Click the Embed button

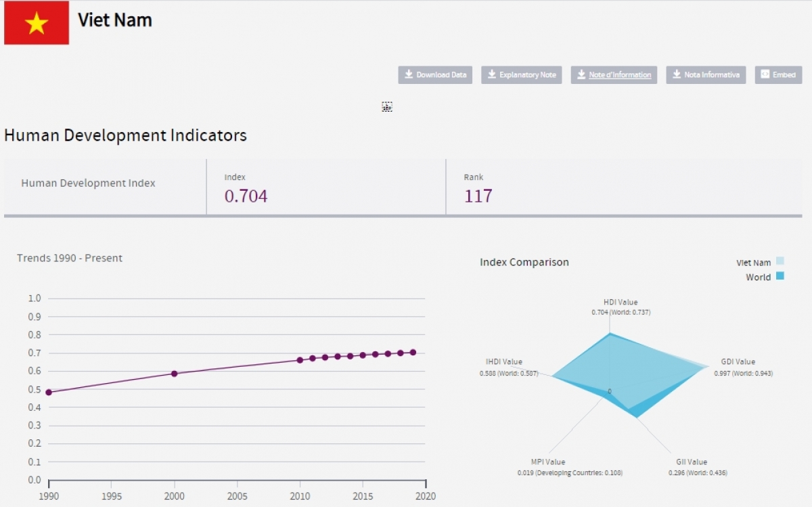pos(778,75)
